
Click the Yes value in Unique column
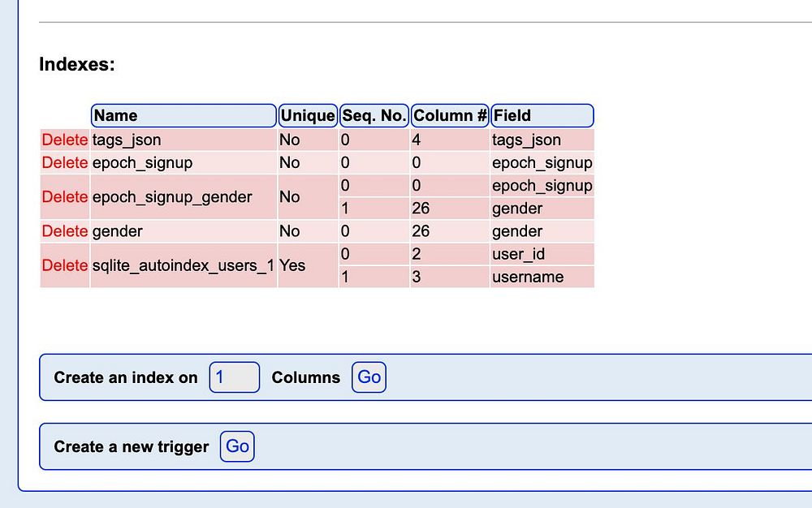[x=292, y=265]
